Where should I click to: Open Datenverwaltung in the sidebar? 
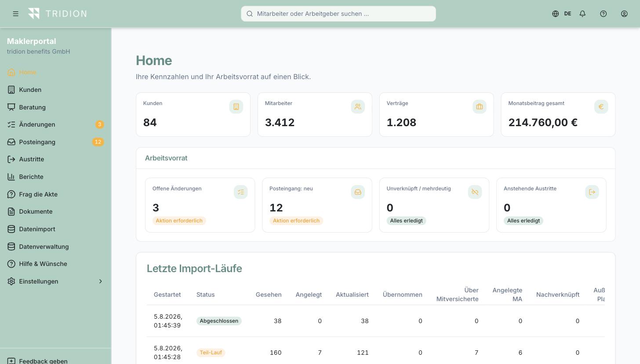click(x=55, y=247)
